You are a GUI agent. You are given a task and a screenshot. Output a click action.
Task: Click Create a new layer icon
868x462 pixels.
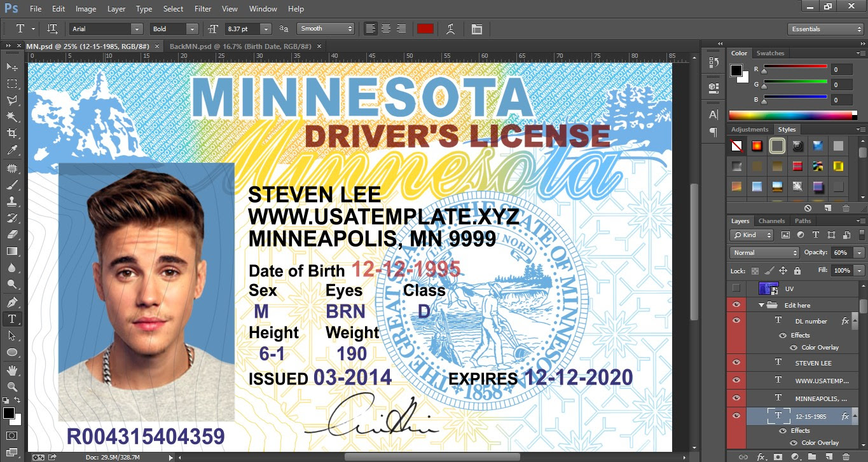click(829, 456)
